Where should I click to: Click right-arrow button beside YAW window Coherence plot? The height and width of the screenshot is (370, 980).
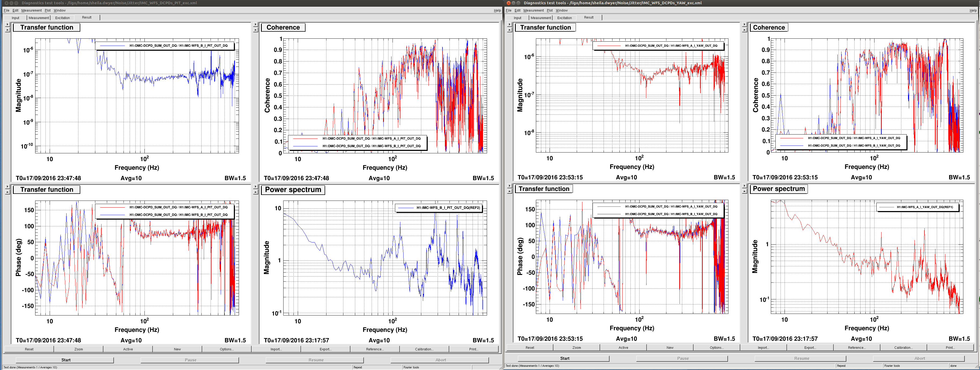(744, 24)
